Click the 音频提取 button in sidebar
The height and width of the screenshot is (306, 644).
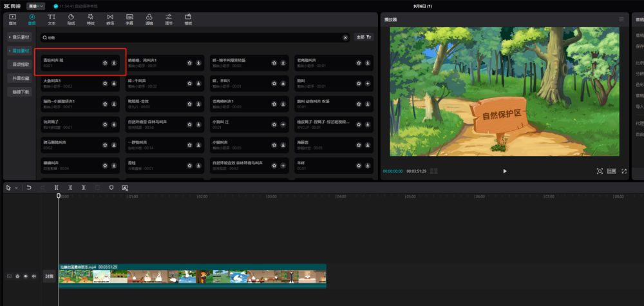point(20,64)
